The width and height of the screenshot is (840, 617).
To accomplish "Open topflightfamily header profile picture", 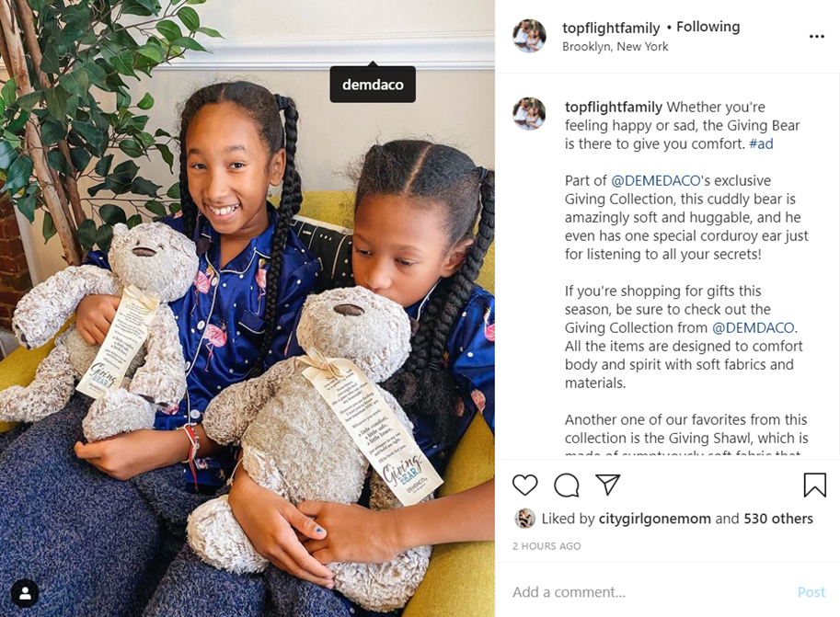I will point(529,36).
